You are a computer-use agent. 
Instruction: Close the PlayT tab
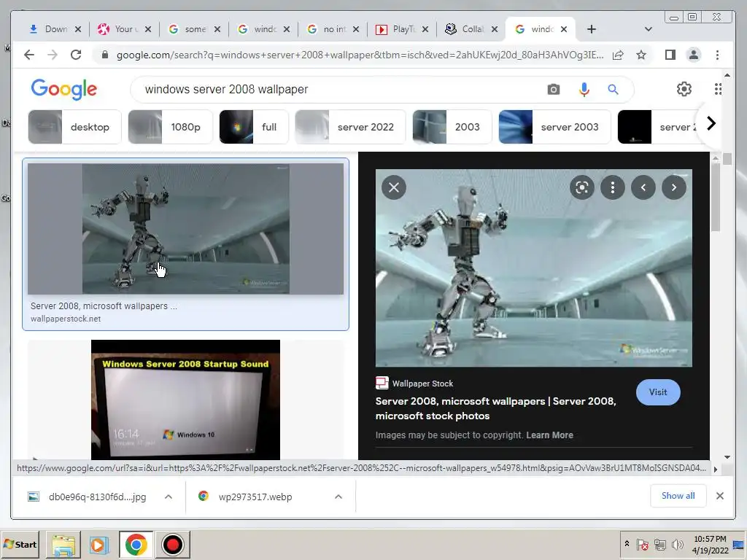(425, 29)
